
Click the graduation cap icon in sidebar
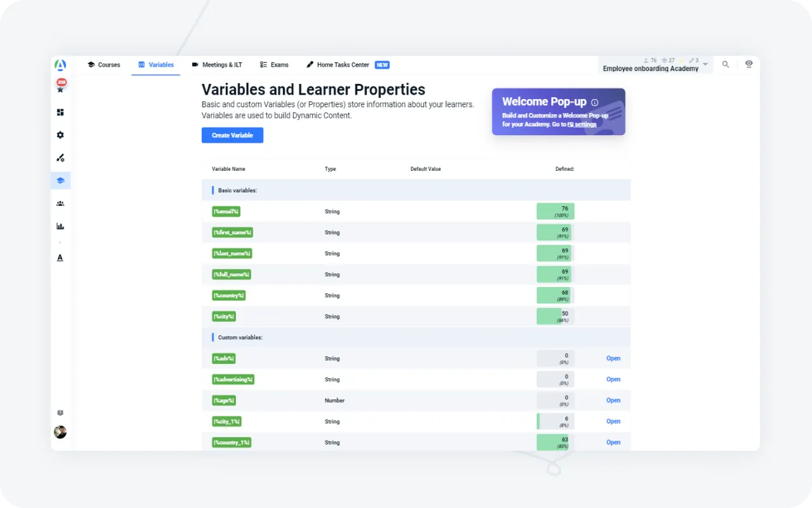coord(60,180)
